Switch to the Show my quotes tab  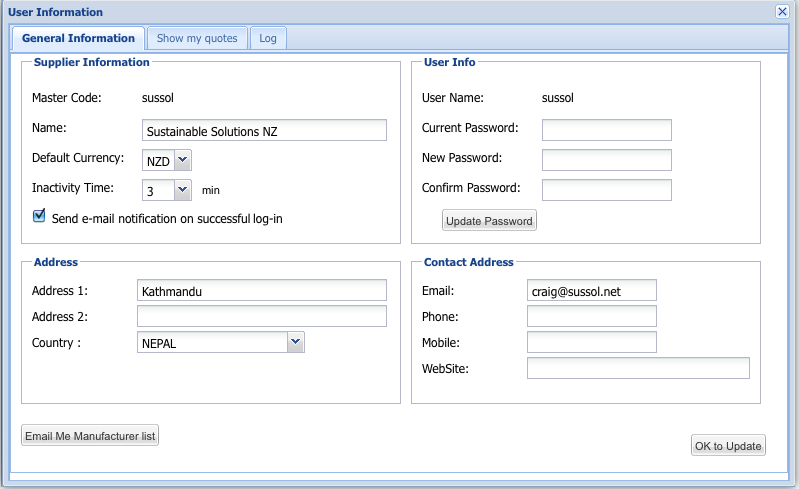click(x=197, y=38)
